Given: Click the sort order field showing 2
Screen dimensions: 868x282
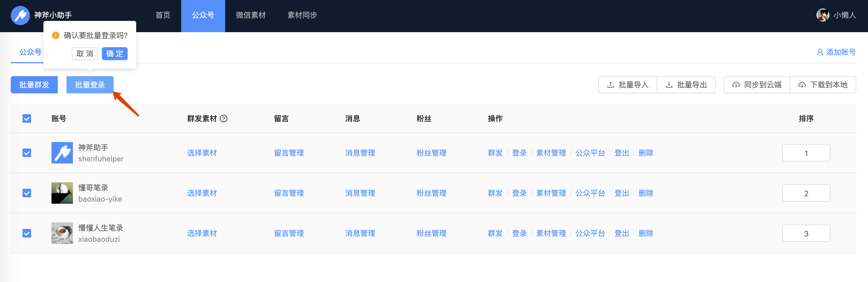Looking at the screenshot, I should click(806, 193).
